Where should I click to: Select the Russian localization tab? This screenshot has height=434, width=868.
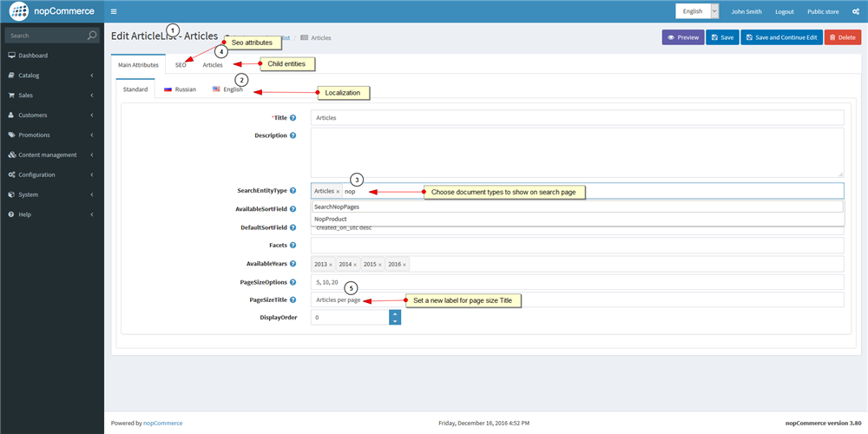pyautogui.click(x=180, y=89)
